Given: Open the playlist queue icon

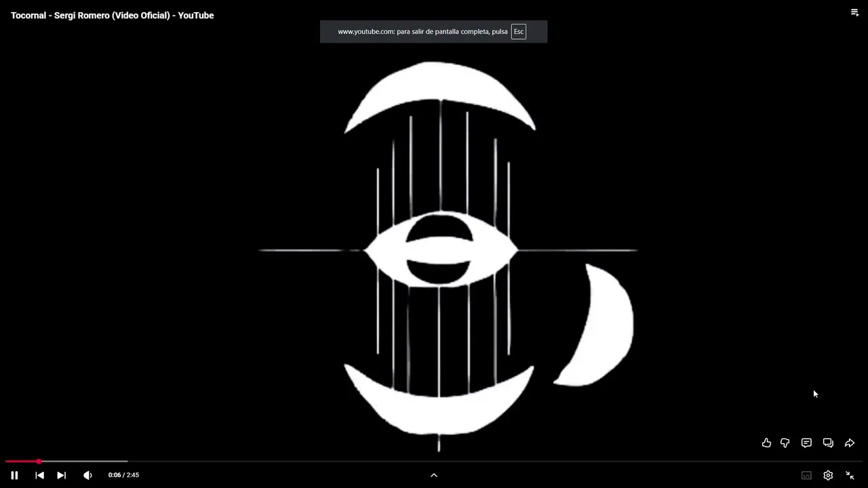Looking at the screenshot, I should pyautogui.click(x=854, y=12).
